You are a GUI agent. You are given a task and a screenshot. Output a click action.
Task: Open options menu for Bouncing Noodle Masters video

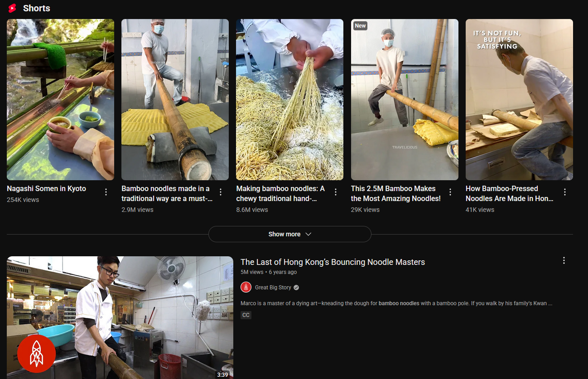[x=564, y=260]
